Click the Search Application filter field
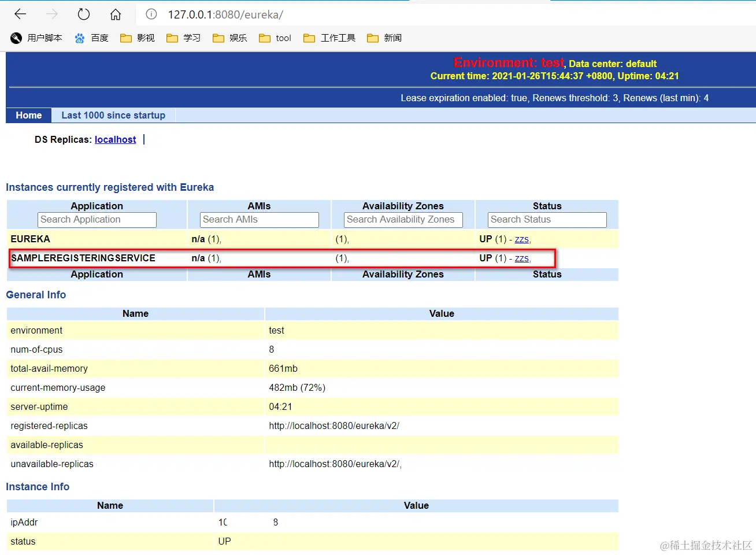Screen dimensions: 756x555 pyautogui.click(x=97, y=220)
